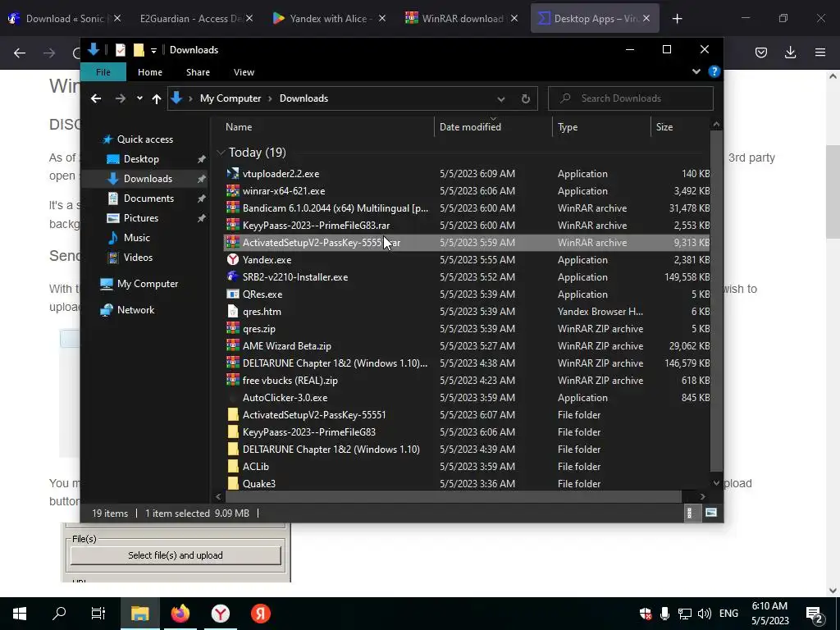Open the Home ribbon tab
Image resolution: width=840 pixels, height=630 pixels.
[x=150, y=72]
